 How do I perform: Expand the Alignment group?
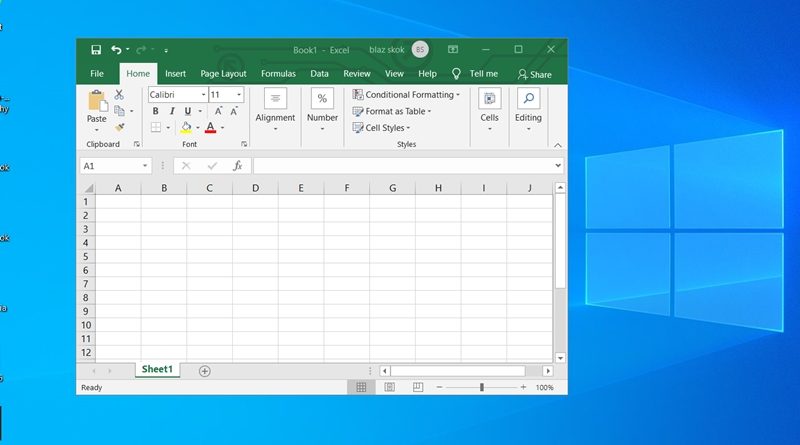275,110
